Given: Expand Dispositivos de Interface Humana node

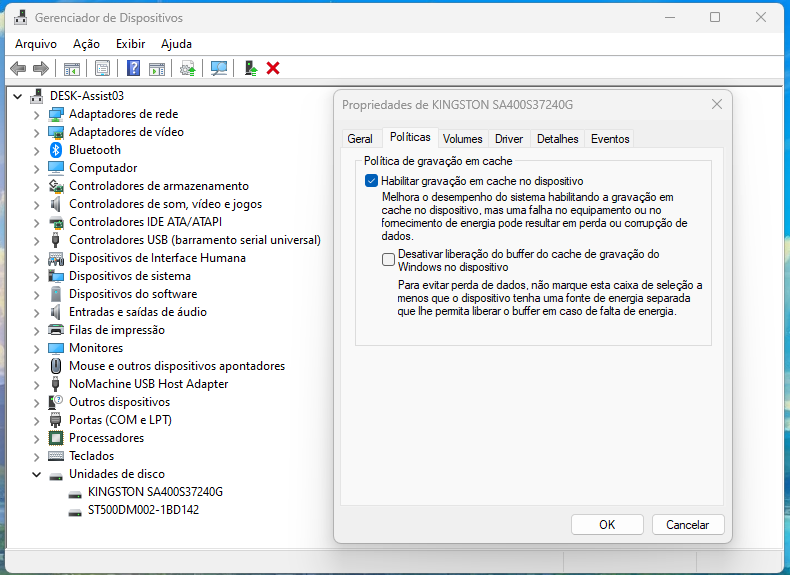Looking at the screenshot, I should [36, 259].
